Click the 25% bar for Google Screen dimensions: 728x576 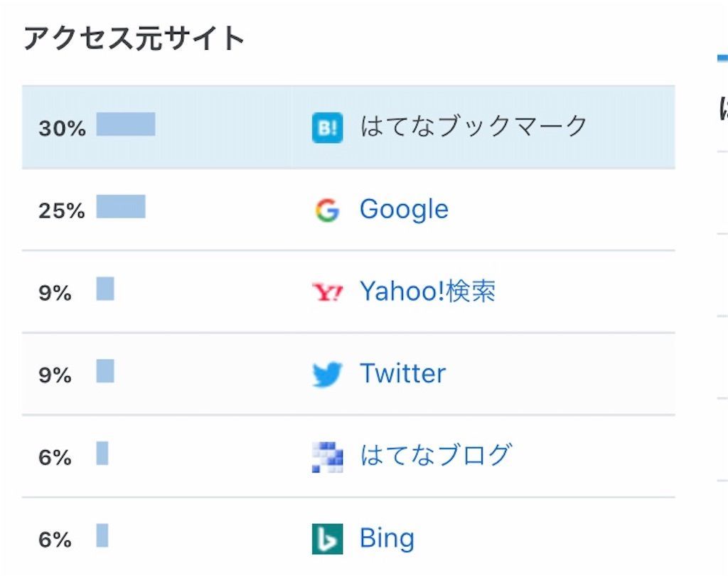[x=121, y=206]
